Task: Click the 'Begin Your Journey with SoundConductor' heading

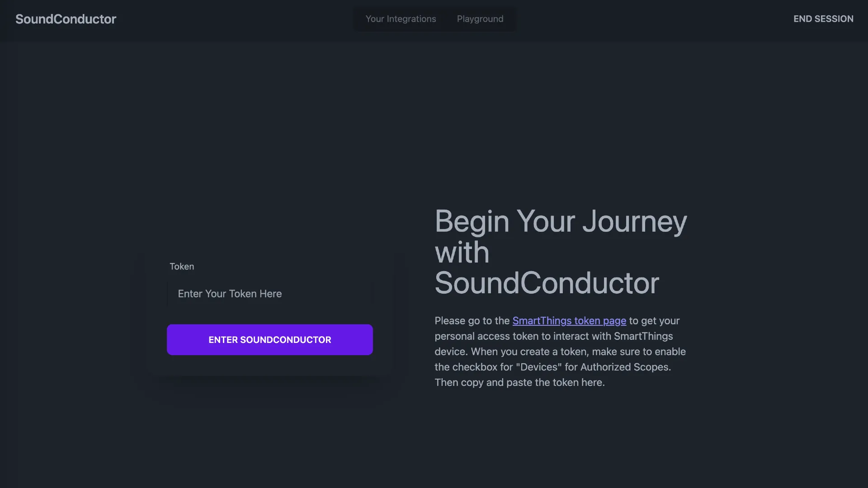Action: coord(561,252)
